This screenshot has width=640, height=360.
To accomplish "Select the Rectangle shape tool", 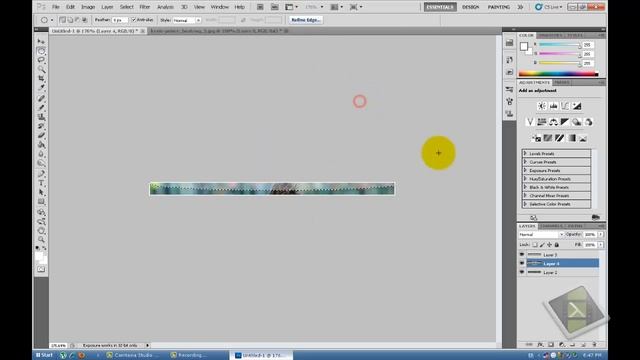I will click(x=41, y=202).
